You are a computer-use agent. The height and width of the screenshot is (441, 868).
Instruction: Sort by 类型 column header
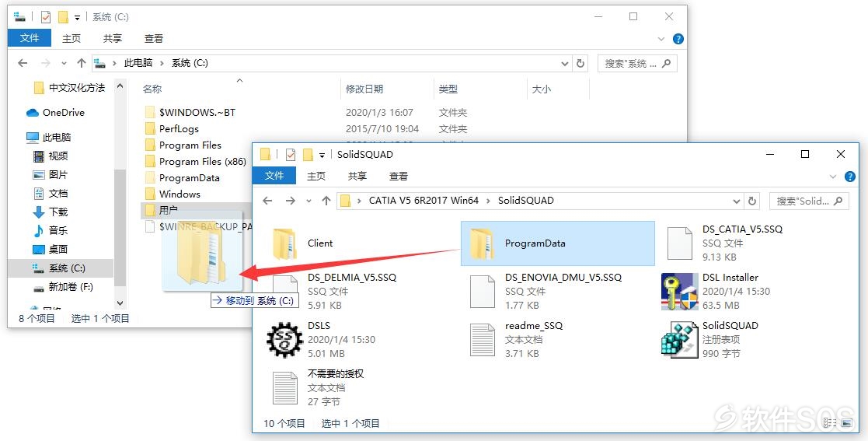(448, 89)
